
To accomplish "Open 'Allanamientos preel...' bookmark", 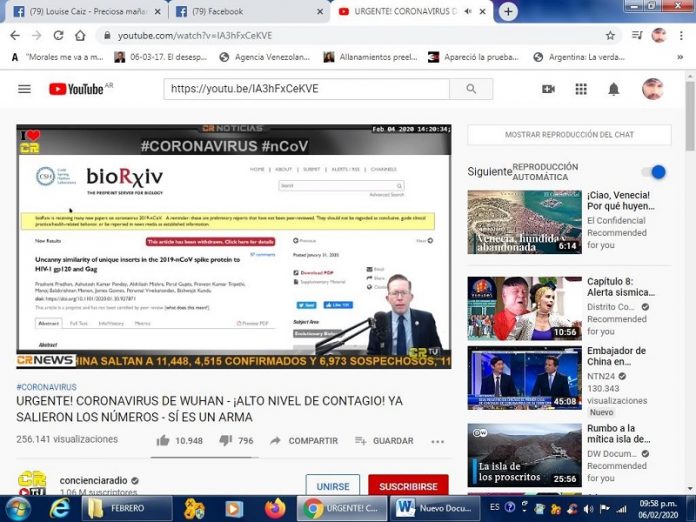I will [x=371, y=57].
